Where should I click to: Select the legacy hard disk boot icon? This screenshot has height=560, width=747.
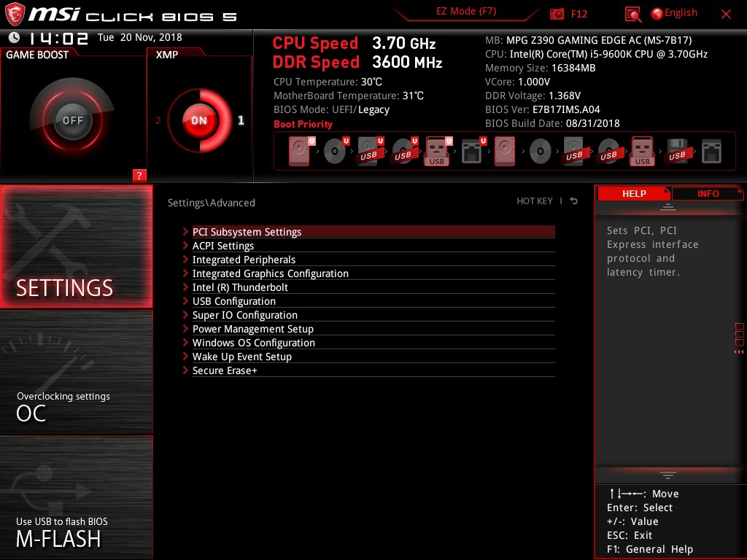pyautogui.click(x=505, y=151)
